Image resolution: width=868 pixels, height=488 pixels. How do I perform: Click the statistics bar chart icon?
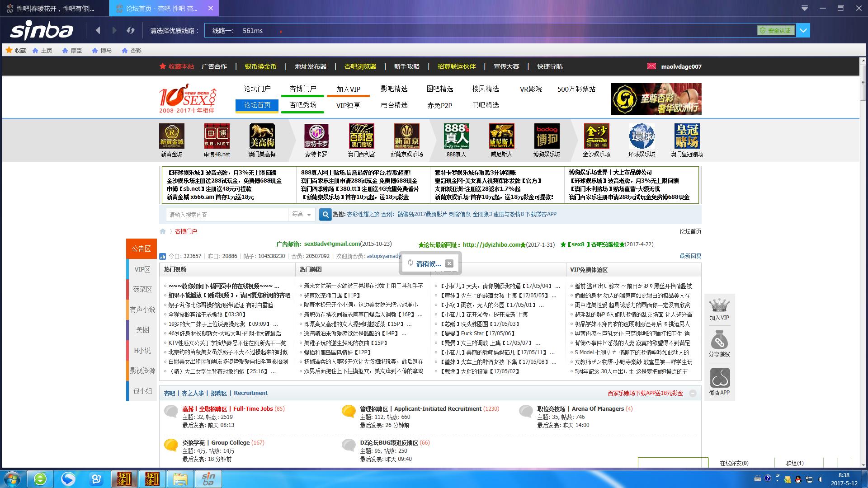(163, 256)
